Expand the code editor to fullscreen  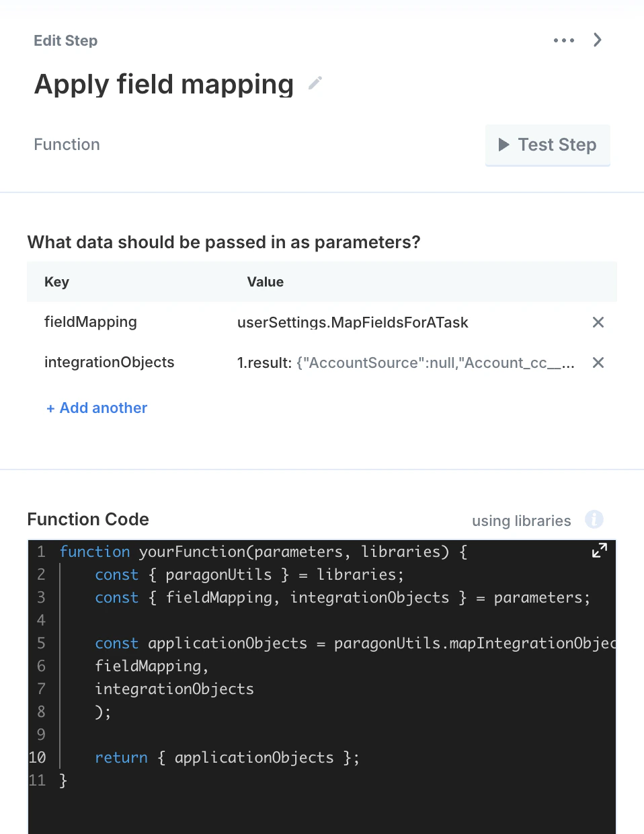(599, 549)
